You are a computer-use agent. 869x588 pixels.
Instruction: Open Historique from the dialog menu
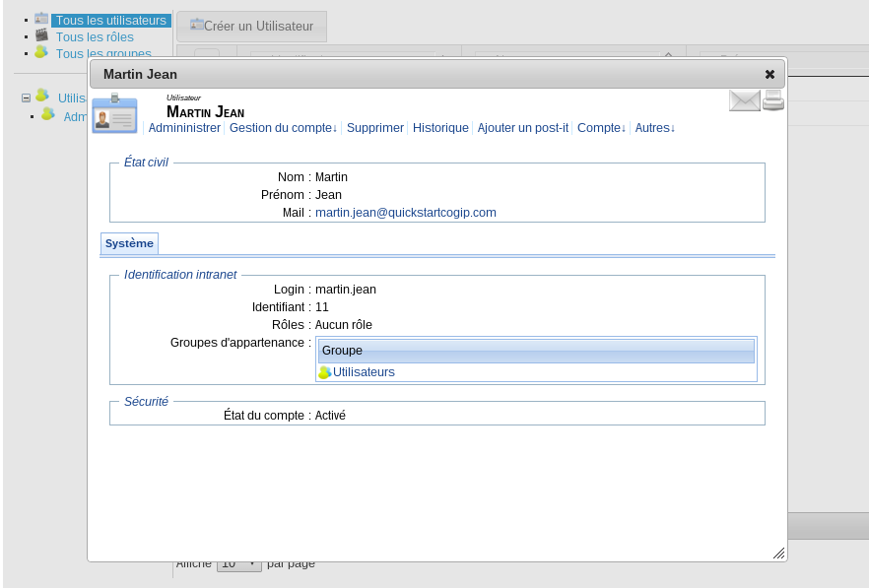[x=440, y=128]
